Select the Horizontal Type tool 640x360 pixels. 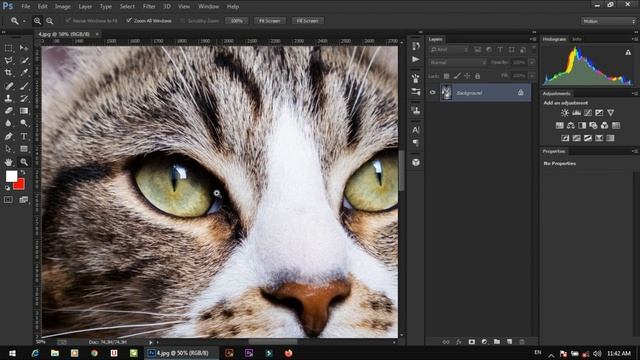(x=24, y=136)
